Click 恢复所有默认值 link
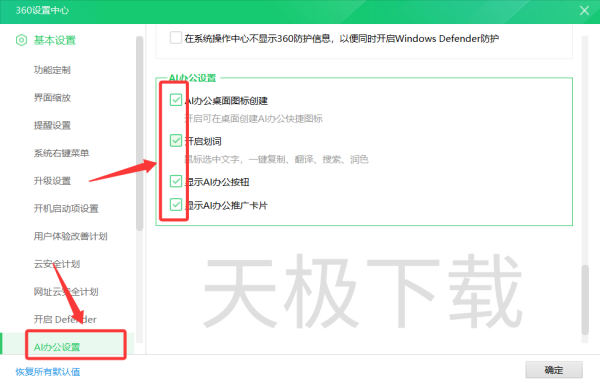600x385 pixels. point(47,372)
